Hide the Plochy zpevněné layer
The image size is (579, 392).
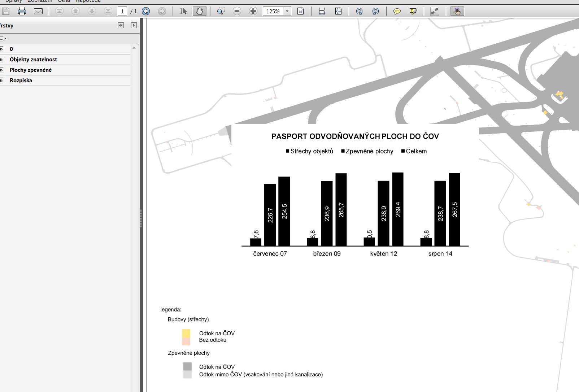click(x=1, y=70)
